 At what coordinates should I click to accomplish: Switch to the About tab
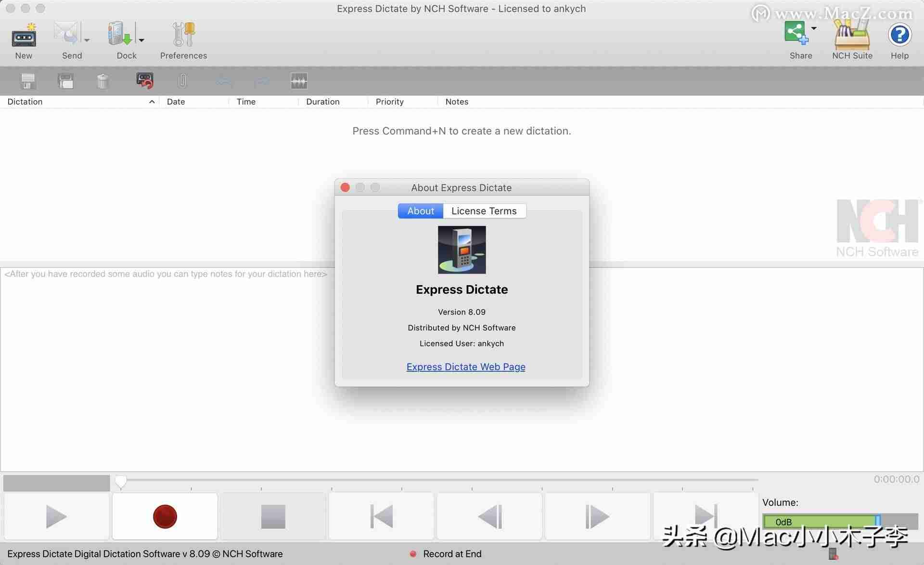[421, 211]
